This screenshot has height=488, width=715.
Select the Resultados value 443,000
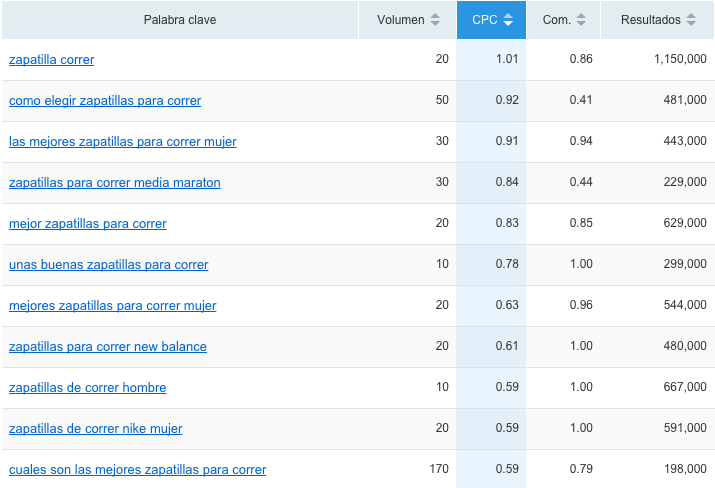click(x=685, y=141)
